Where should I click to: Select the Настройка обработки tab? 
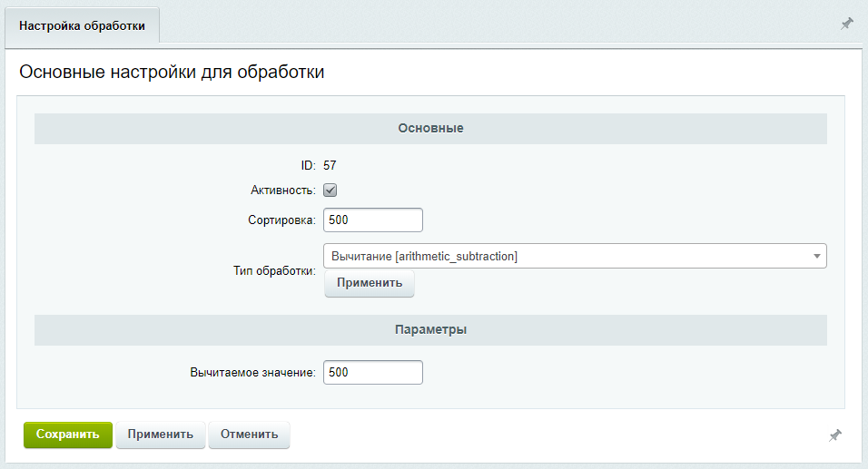pos(82,25)
